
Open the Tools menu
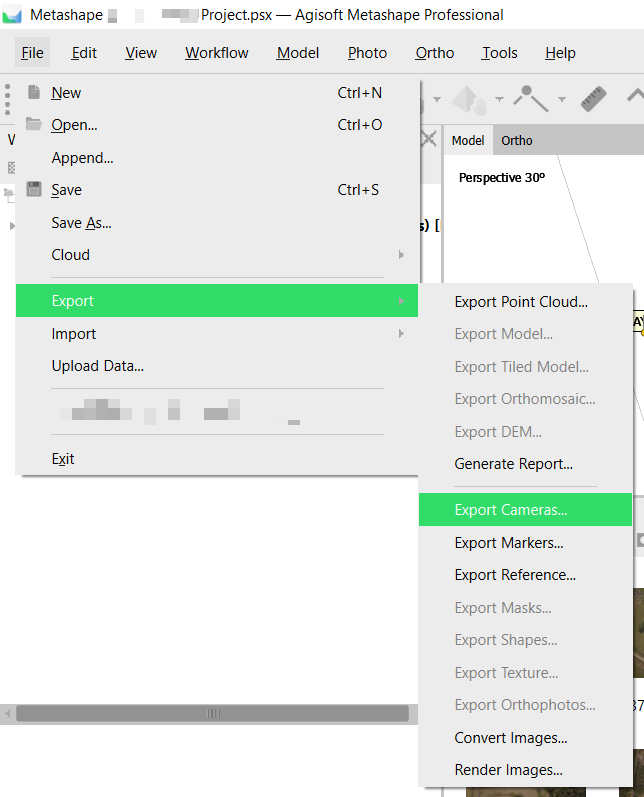coord(499,52)
